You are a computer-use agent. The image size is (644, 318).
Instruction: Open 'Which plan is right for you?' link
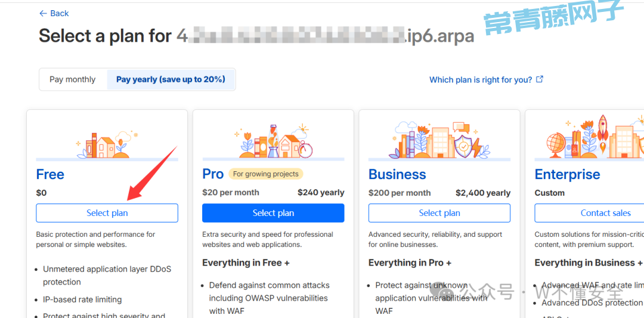481,80
